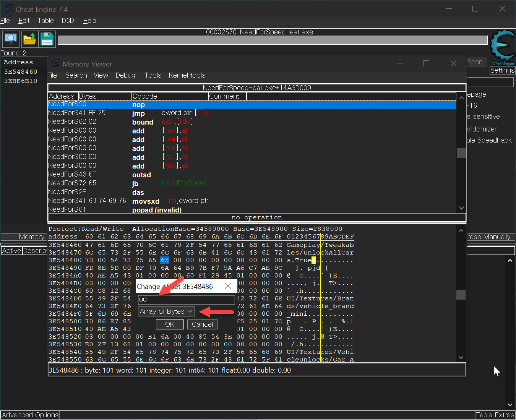Click the Comment column header in disassembler
Screen dimensions: 516x420
227,96
